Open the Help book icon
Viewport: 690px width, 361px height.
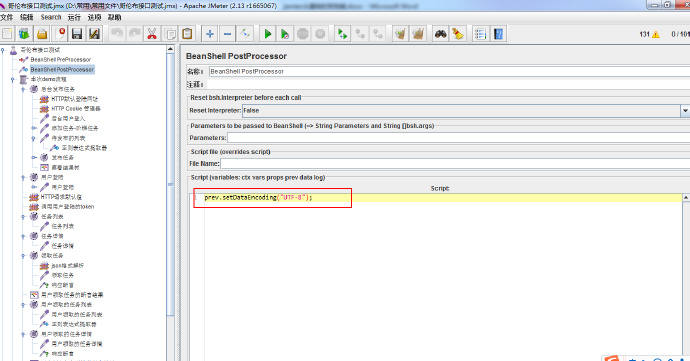(498, 34)
